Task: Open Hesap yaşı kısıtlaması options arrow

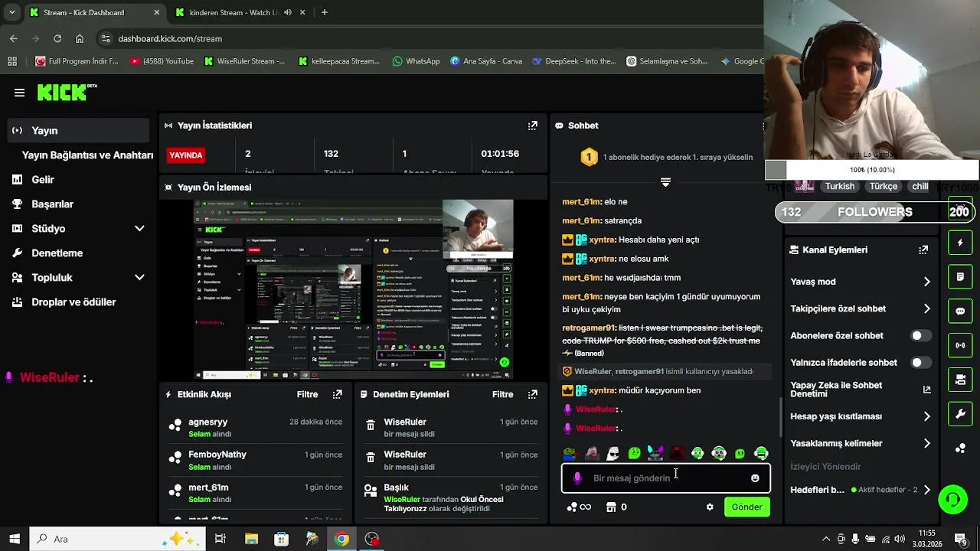Action: tap(926, 416)
